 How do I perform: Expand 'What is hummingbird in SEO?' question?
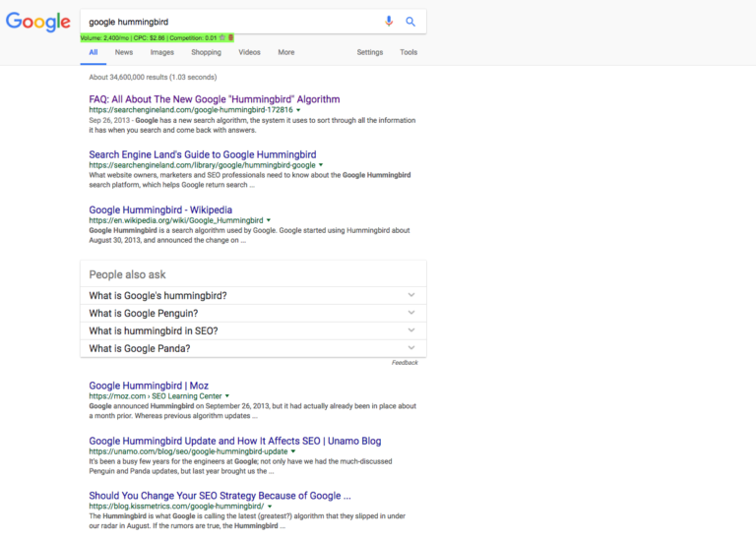pyautogui.click(x=253, y=330)
